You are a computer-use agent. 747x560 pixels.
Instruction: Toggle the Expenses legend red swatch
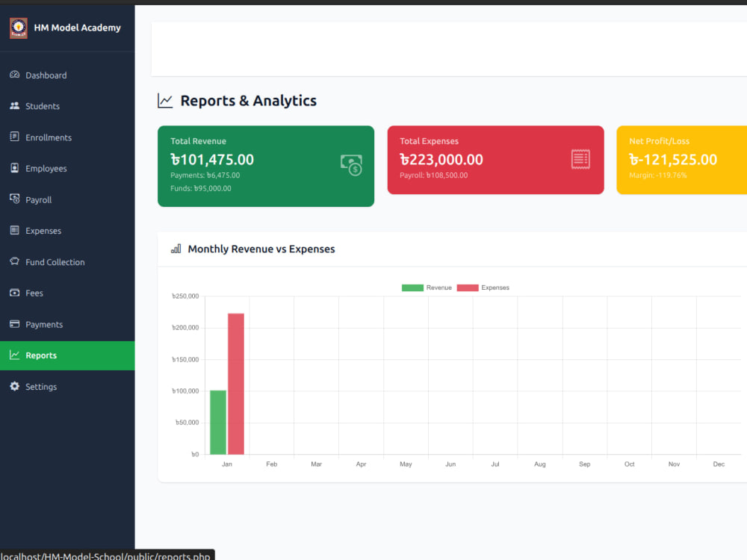point(468,287)
